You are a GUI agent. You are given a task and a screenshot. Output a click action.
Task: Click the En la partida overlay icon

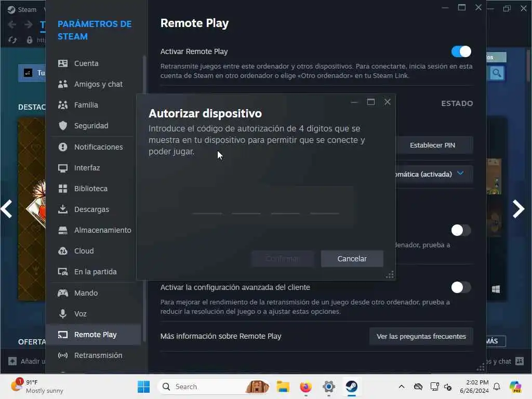pyautogui.click(x=63, y=272)
